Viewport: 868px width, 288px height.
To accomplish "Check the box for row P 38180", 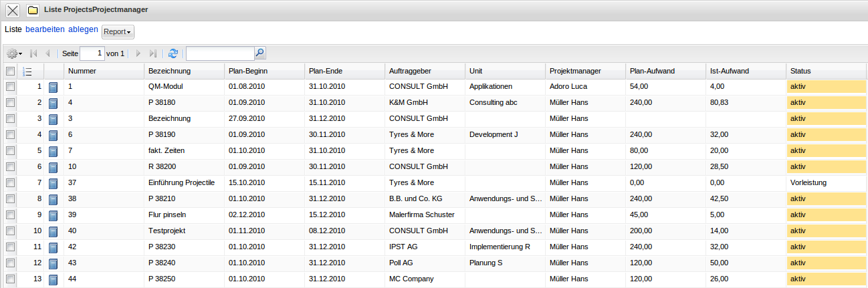I will 10,103.
